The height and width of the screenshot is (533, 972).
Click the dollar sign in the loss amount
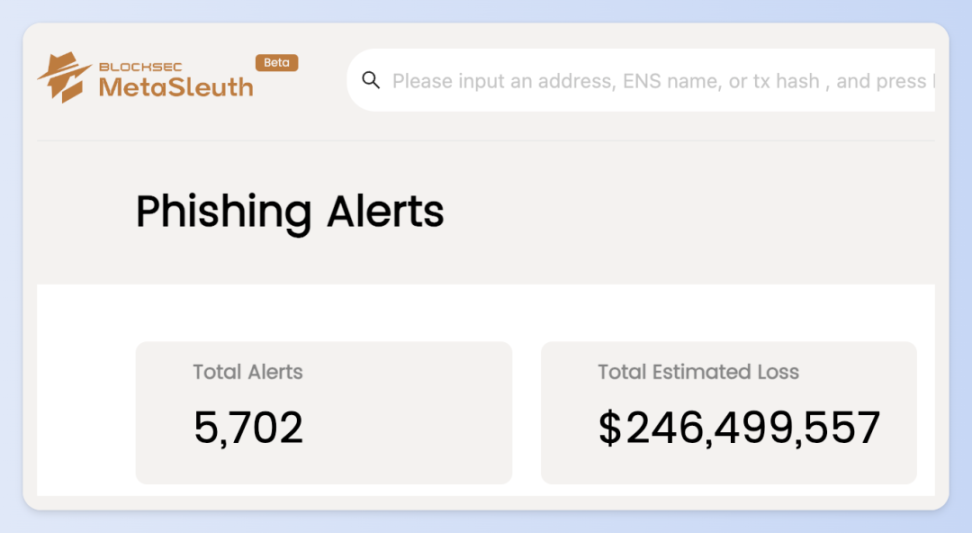pyautogui.click(x=609, y=428)
